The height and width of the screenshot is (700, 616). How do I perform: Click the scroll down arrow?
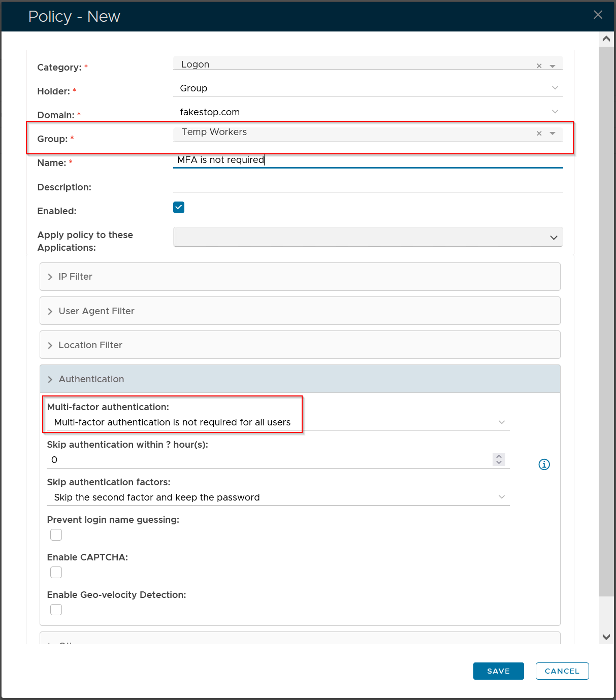click(x=606, y=637)
